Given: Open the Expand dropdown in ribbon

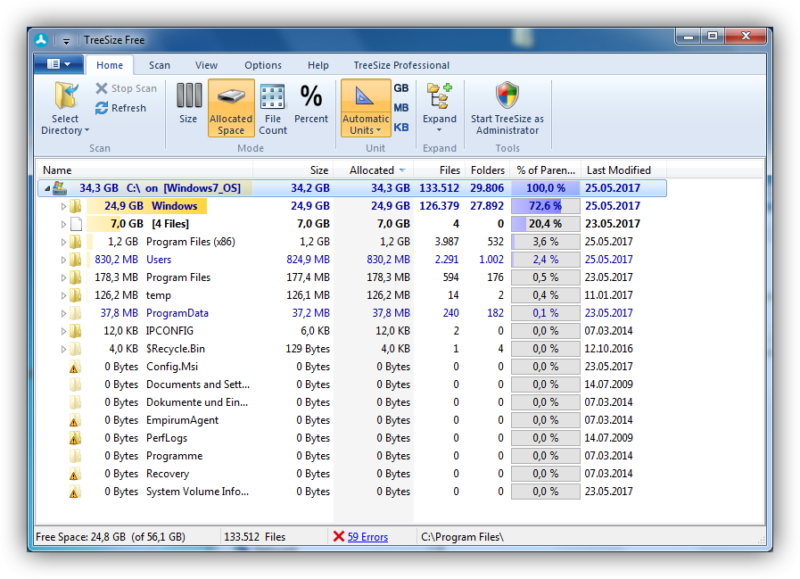Looking at the screenshot, I should tap(439, 108).
